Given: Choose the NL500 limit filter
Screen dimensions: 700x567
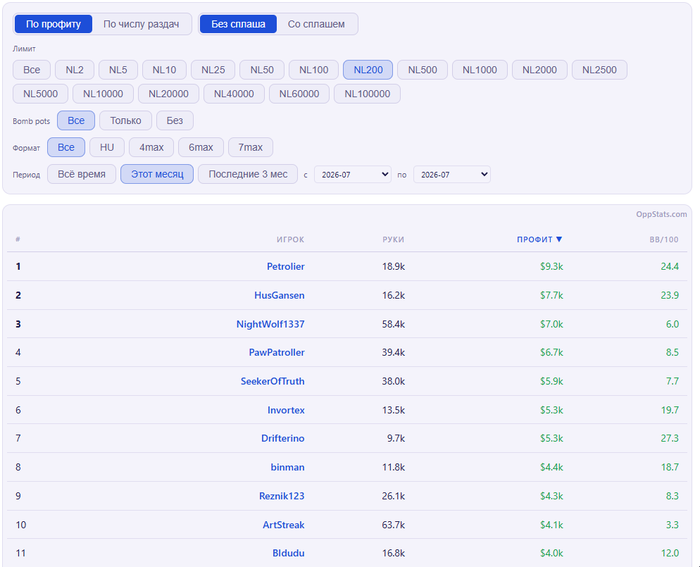Looking at the screenshot, I should (422, 70).
